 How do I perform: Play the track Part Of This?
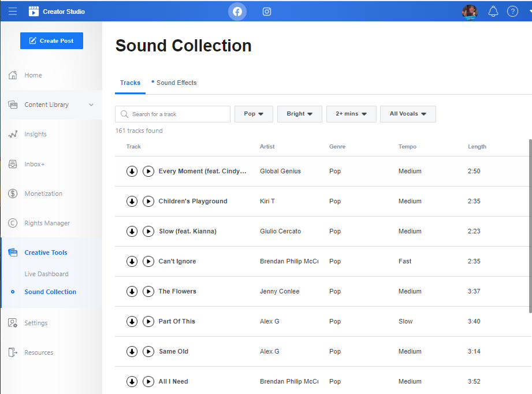point(148,321)
